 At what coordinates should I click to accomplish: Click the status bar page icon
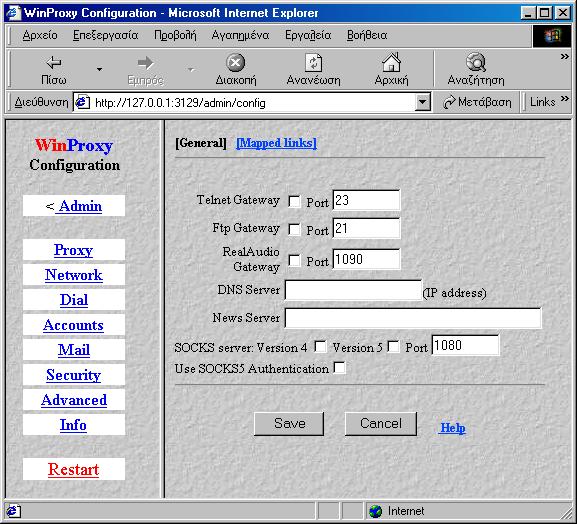tap(13, 511)
